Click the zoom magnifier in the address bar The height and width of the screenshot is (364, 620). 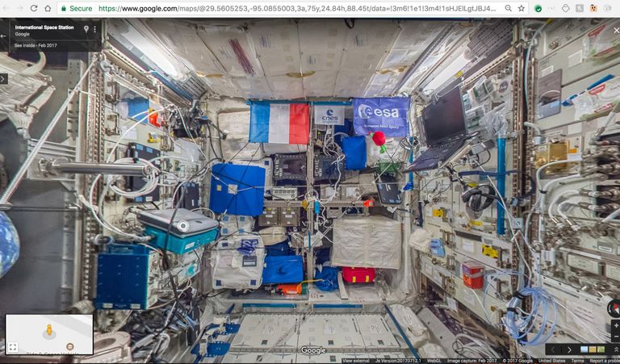tap(509, 8)
